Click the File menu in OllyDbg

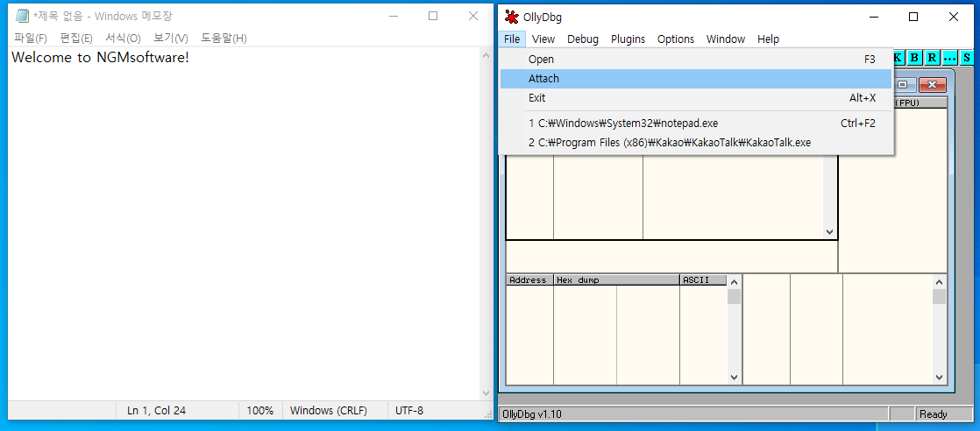point(512,39)
